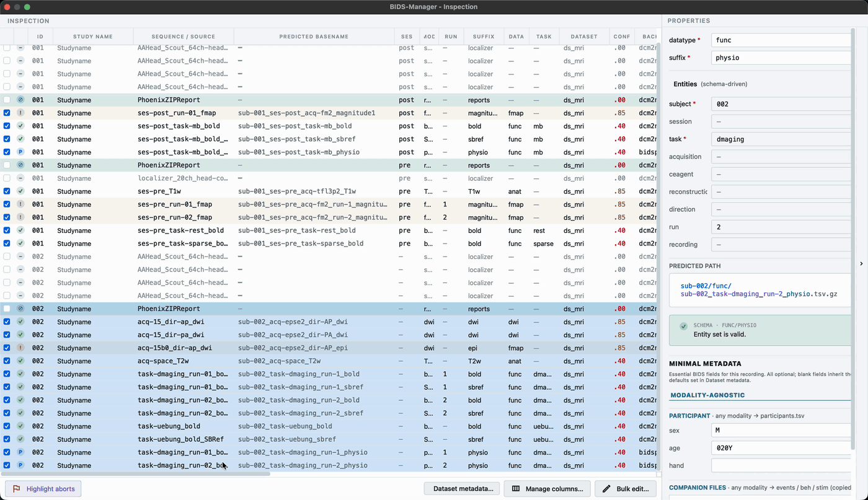This screenshot has width=868, height=500.
Task: Click the suffix field showing physio
Action: click(x=782, y=58)
